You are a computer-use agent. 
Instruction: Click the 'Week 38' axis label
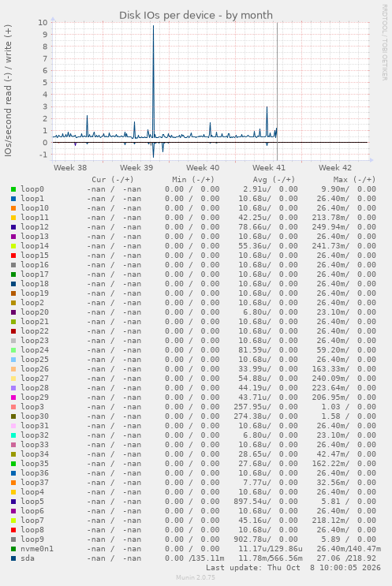(70, 168)
